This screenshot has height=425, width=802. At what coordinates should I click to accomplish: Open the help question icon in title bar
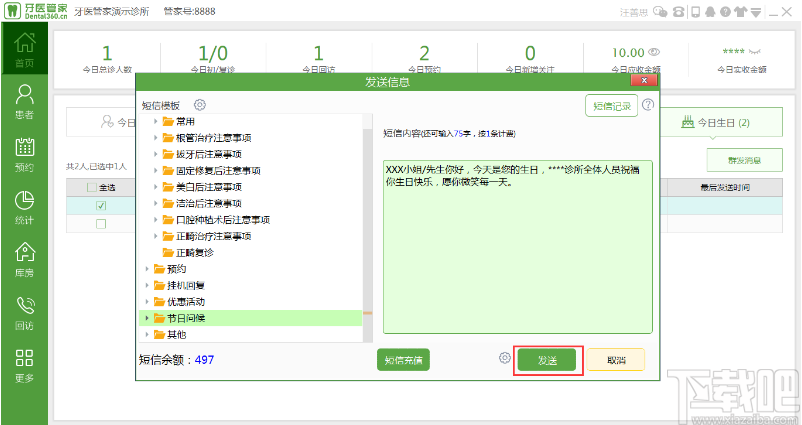725,12
